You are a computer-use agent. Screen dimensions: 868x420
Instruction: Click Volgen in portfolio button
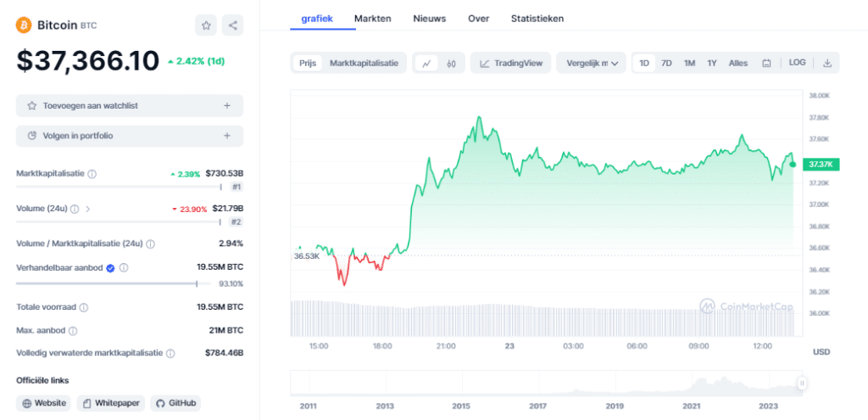pyautogui.click(x=130, y=136)
